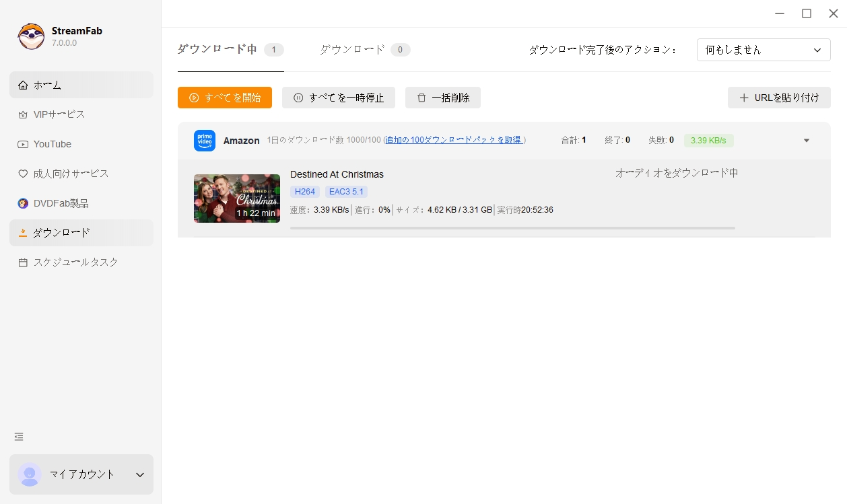Collapse the Amazon download group
The width and height of the screenshot is (847, 504).
[806, 140]
